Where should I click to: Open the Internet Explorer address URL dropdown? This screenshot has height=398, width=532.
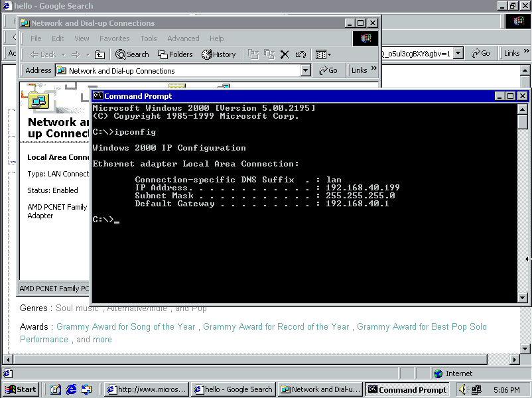[458, 53]
